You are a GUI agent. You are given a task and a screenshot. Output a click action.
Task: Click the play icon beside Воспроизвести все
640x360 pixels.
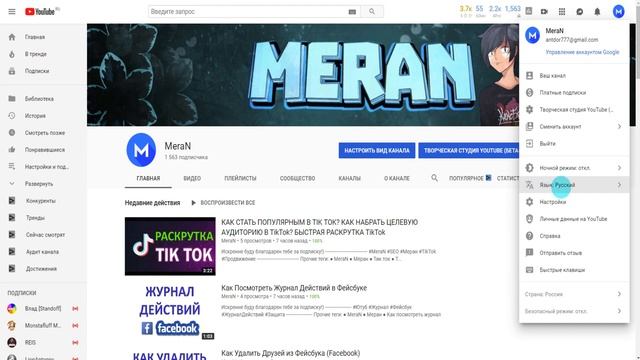[x=193, y=202]
